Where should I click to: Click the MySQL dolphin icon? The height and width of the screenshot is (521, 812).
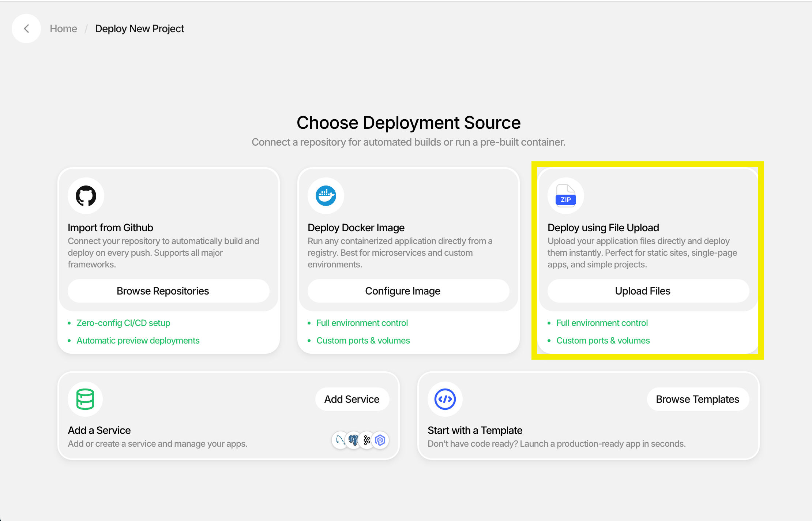point(340,440)
